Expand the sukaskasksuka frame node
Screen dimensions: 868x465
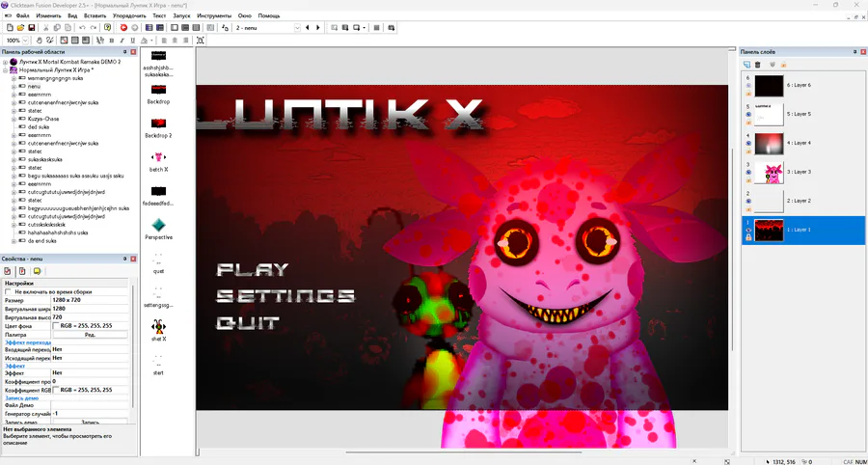point(14,159)
